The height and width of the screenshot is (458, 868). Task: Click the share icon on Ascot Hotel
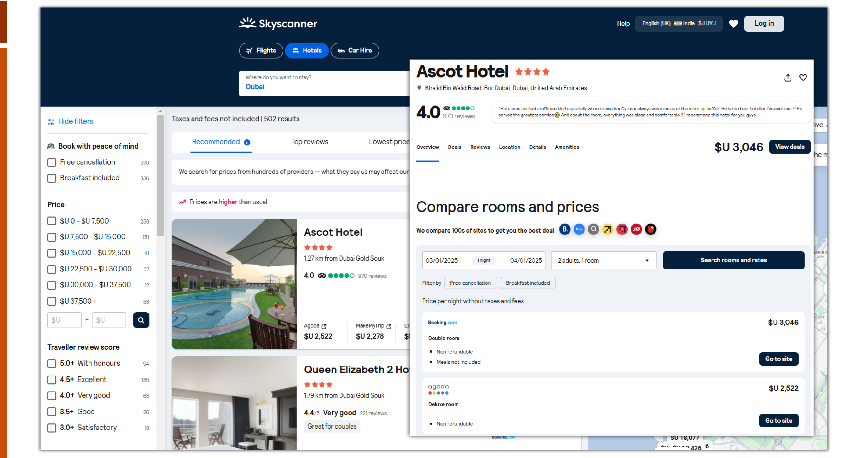787,77
